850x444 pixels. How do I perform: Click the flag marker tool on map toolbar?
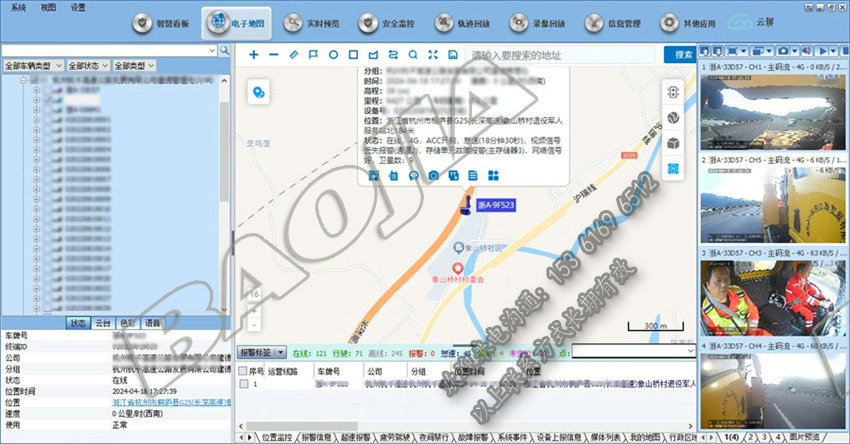pyautogui.click(x=313, y=54)
